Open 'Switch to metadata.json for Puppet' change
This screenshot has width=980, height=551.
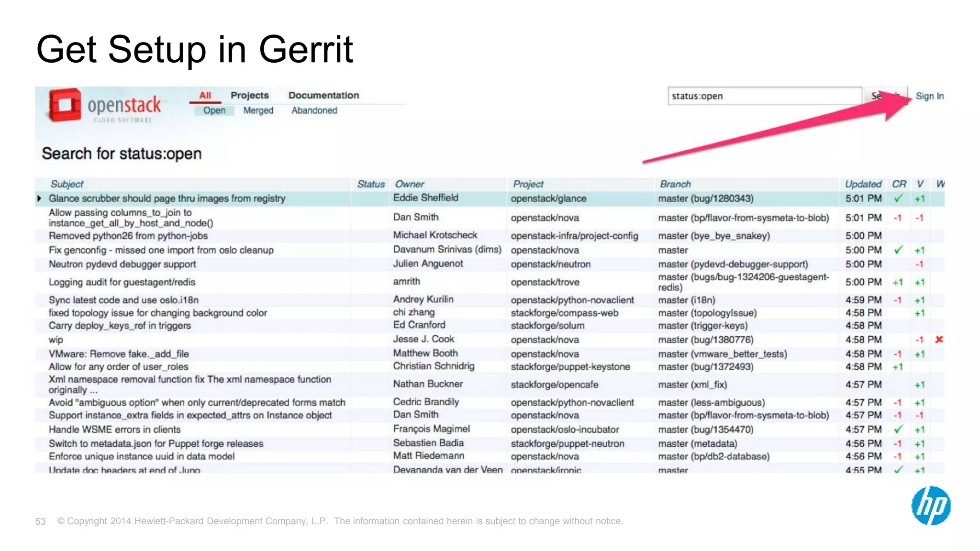(156, 443)
